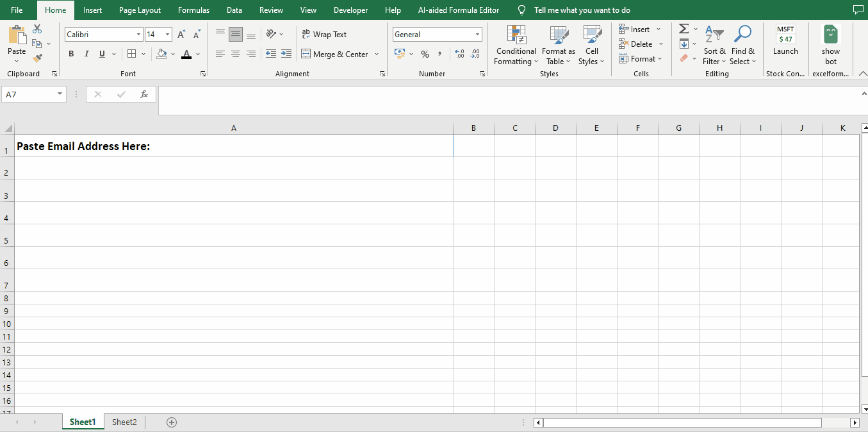Screen dimensions: 868x432
Task: Select the Format Painter icon
Action: point(37,58)
